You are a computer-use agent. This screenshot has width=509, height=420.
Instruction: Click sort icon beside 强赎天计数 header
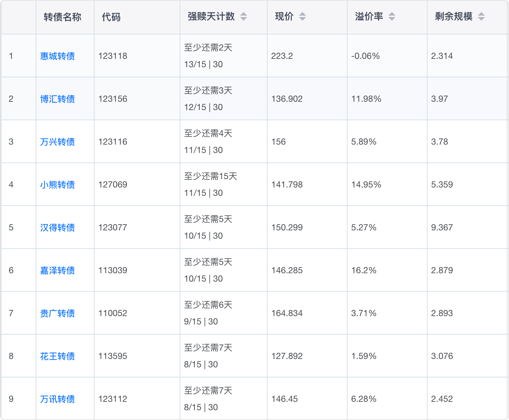click(244, 16)
